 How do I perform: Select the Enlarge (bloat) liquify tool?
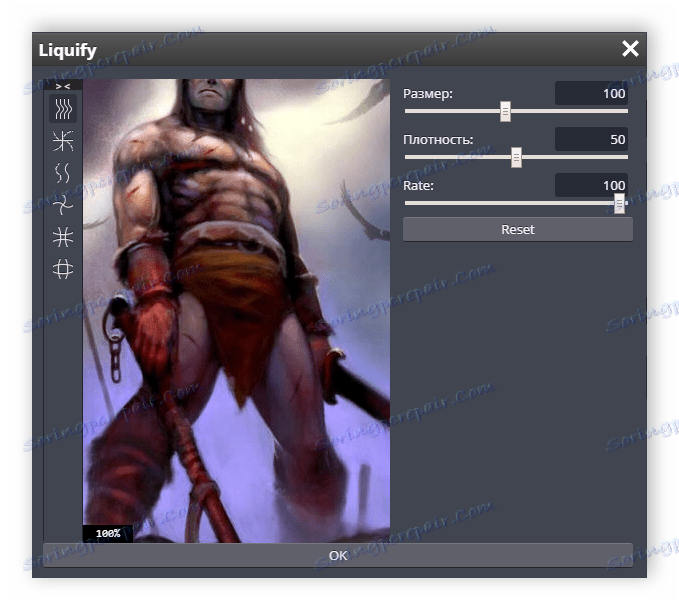click(63, 237)
